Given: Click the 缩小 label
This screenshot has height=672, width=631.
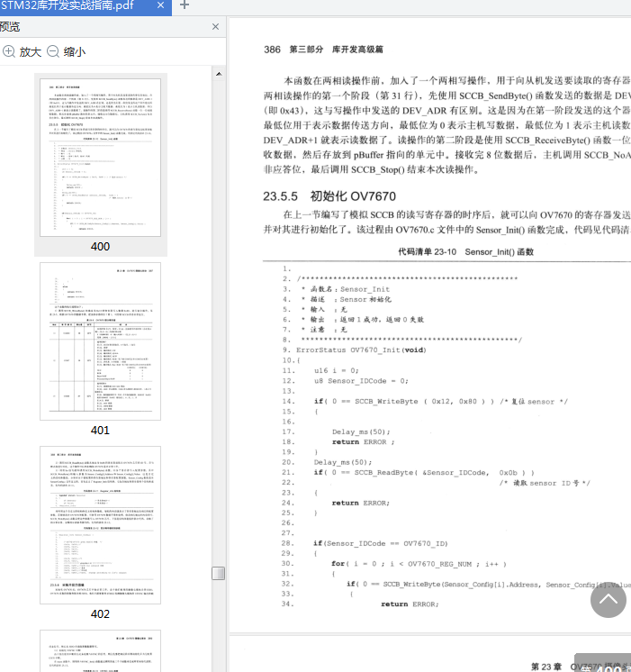Looking at the screenshot, I should (75, 52).
